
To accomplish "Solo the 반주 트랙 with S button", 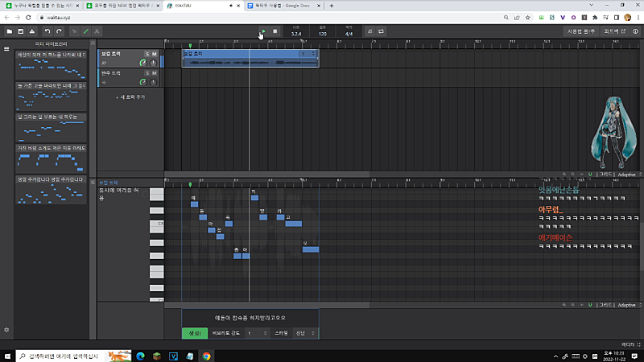I will pos(147,73).
